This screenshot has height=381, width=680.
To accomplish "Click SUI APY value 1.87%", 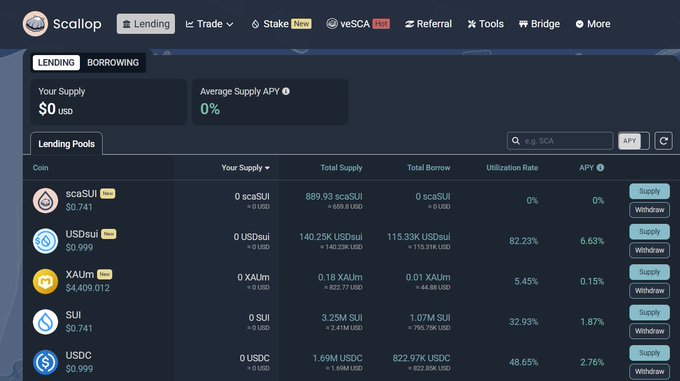I will coord(592,322).
